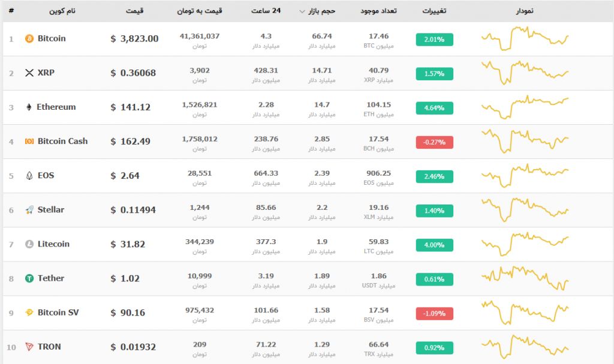Click the TRON red icon
Viewport: 614px width, 364px height.
pos(29,347)
